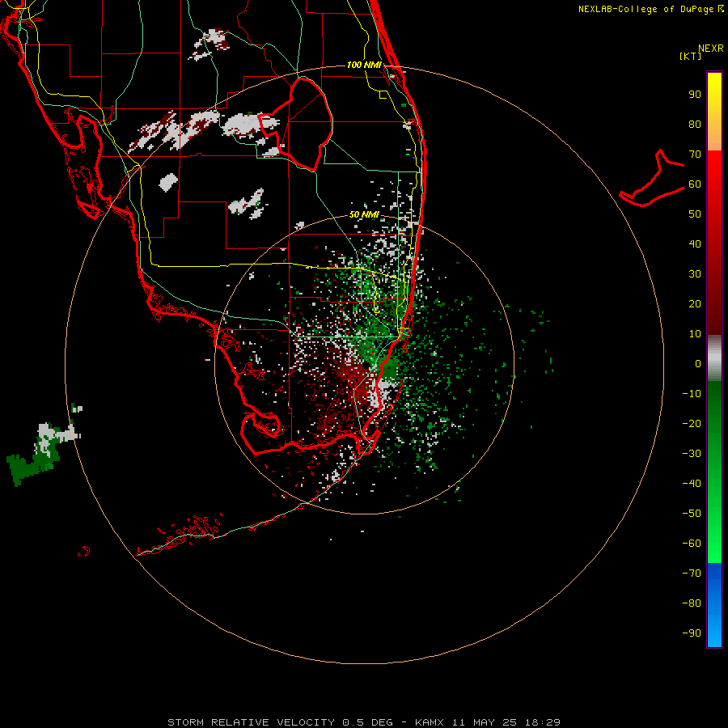
Task: Click the 50 value on velocity scale
Action: point(695,214)
